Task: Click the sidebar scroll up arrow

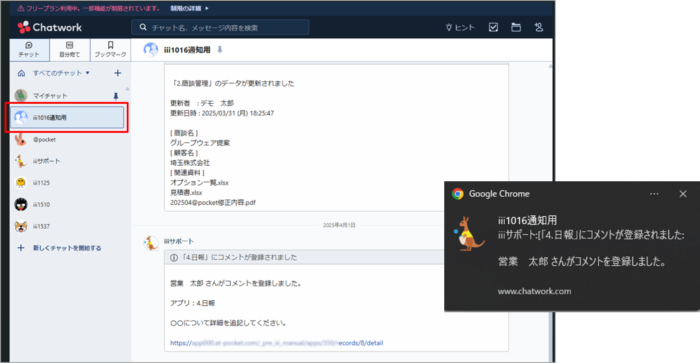Action: 127,89
